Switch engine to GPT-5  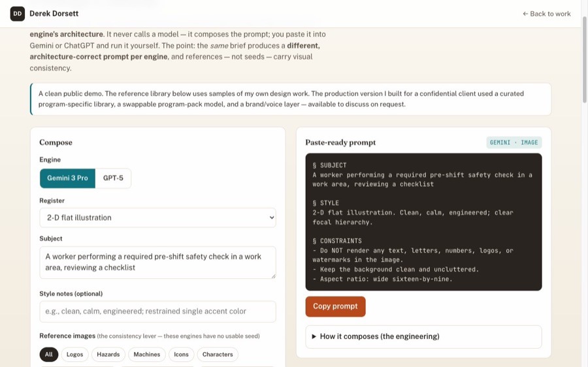113,178
